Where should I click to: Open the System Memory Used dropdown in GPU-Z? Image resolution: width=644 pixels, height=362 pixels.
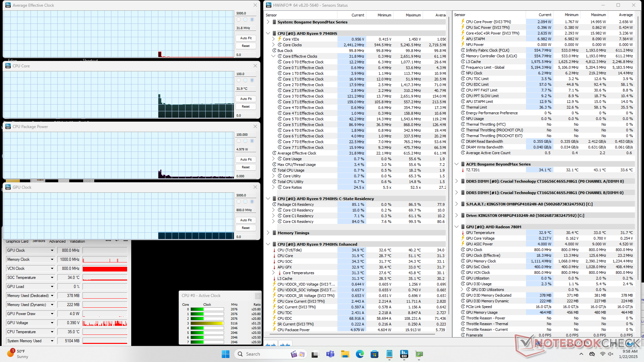click(x=52, y=341)
